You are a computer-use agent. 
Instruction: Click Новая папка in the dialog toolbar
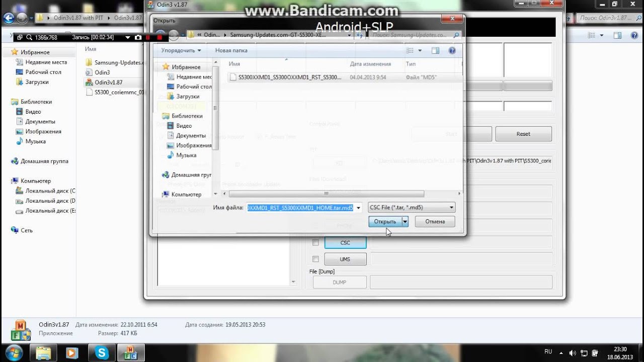point(231,50)
